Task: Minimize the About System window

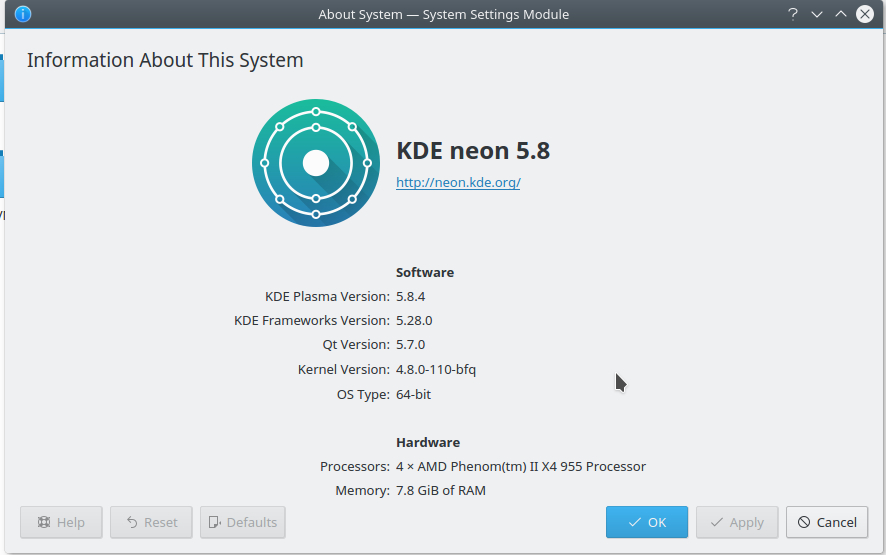Action: pos(817,14)
